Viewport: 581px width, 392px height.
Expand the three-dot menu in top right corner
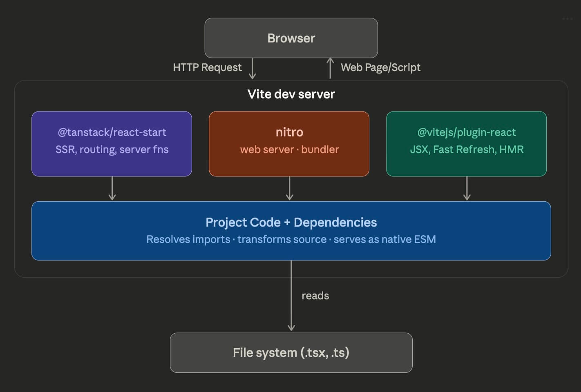tap(567, 18)
